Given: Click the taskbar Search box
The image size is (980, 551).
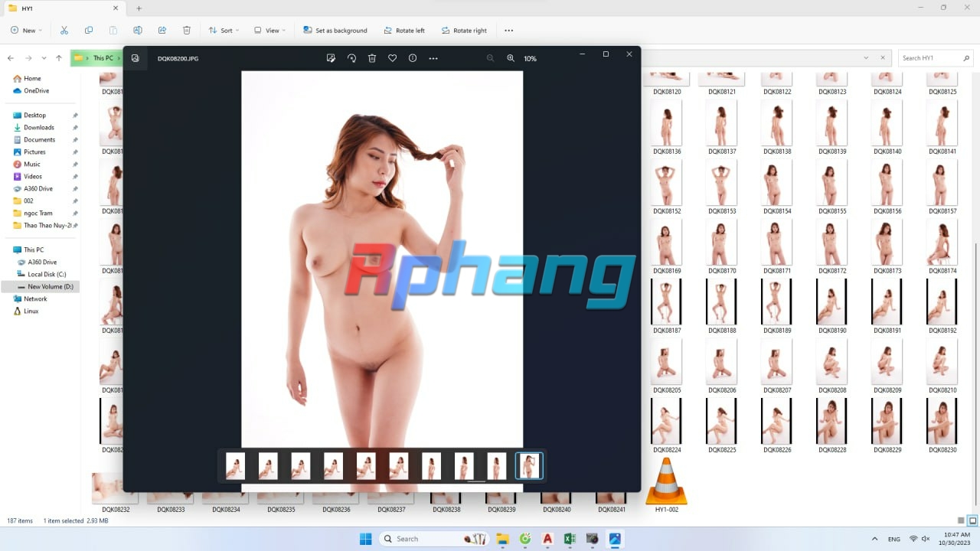Looking at the screenshot, I should [x=435, y=539].
